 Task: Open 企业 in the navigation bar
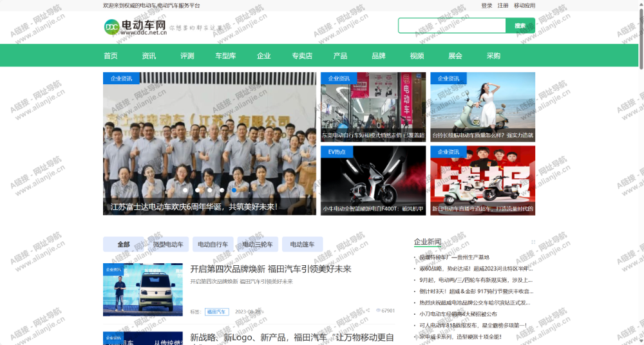[263, 56]
